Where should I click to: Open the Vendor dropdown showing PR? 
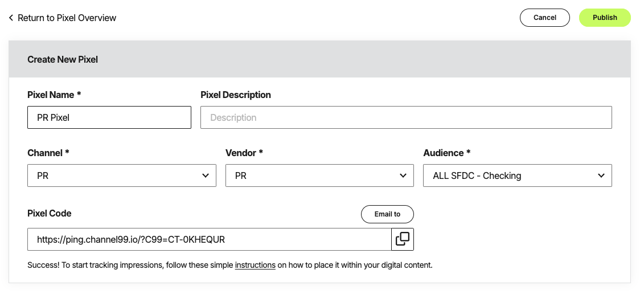pos(319,175)
